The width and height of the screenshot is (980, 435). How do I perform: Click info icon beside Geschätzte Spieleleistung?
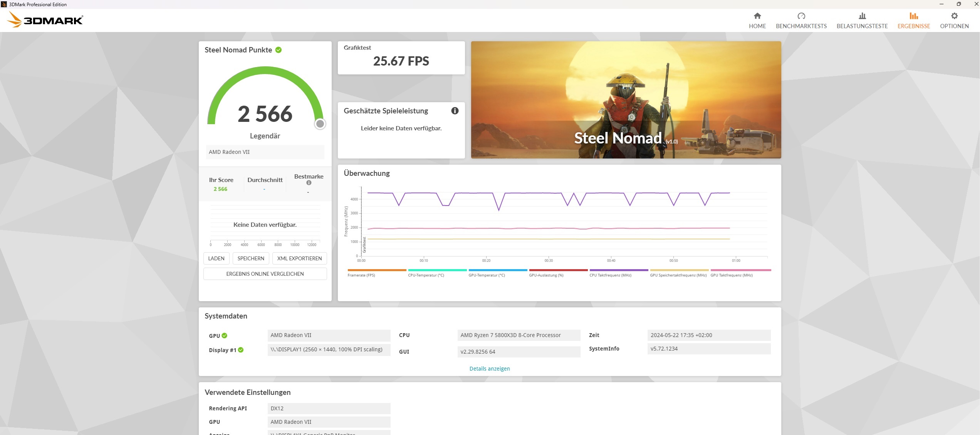coord(455,111)
